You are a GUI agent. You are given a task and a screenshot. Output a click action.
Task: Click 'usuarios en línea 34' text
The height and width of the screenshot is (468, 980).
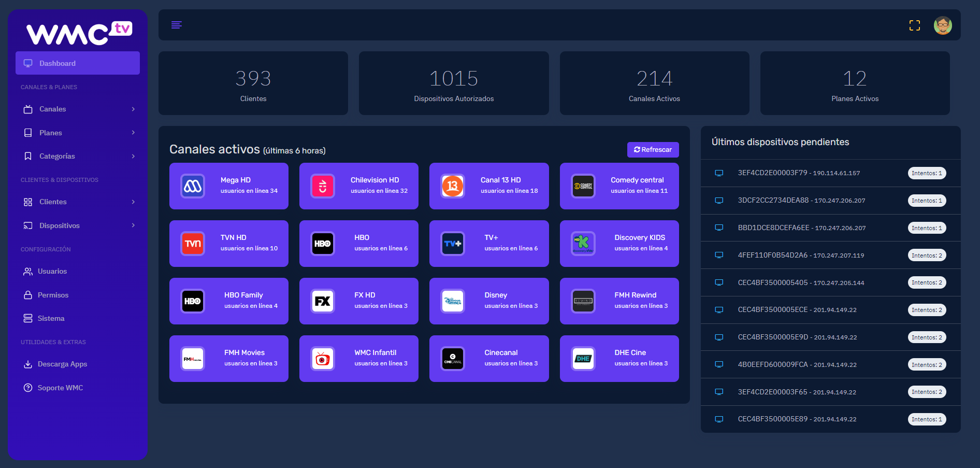(x=249, y=191)
